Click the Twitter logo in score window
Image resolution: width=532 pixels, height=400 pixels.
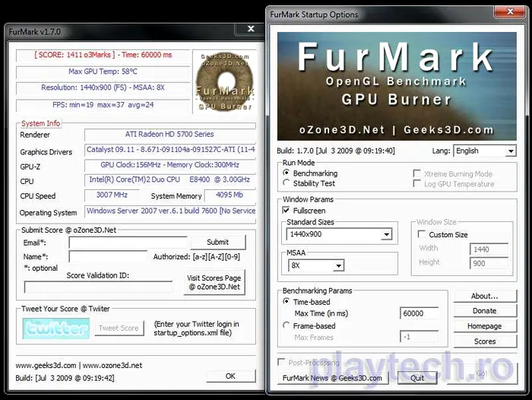(x=56, y=329)
